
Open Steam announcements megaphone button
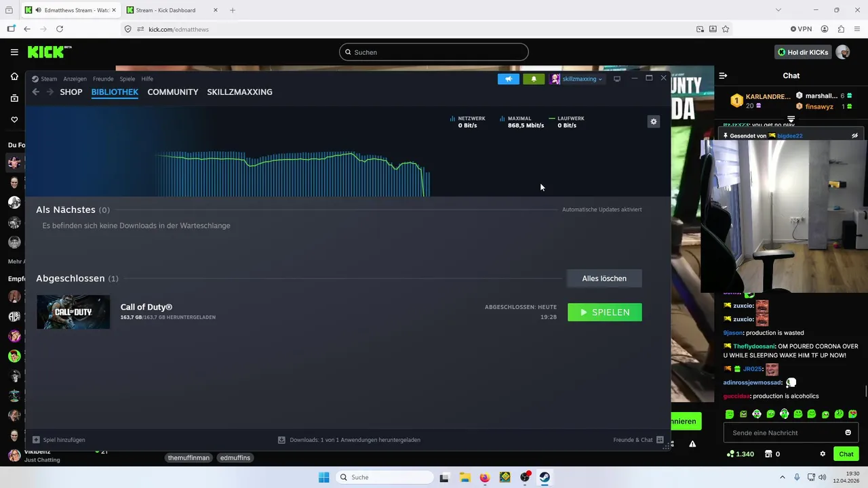tap(509, 79)
